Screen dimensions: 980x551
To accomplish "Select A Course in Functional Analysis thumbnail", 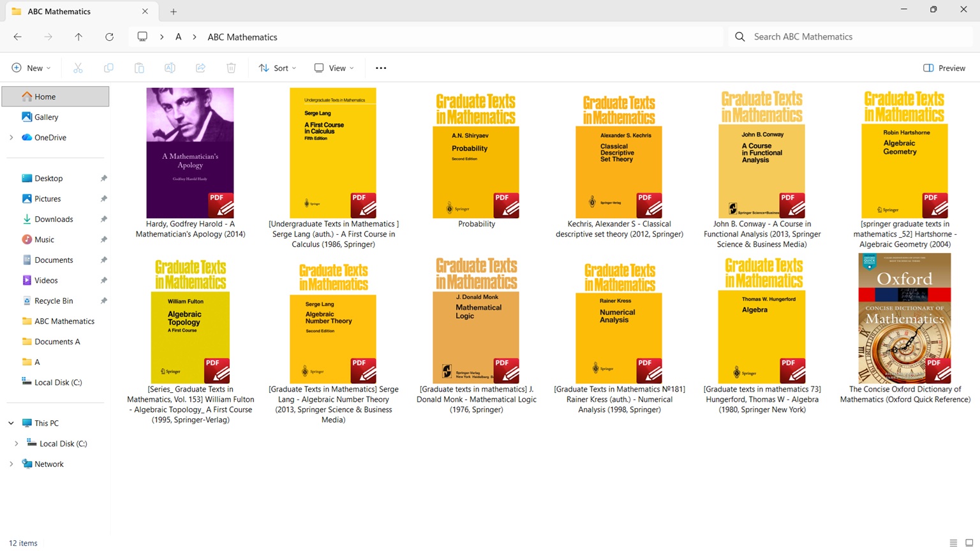I will (x=762, y=153).
